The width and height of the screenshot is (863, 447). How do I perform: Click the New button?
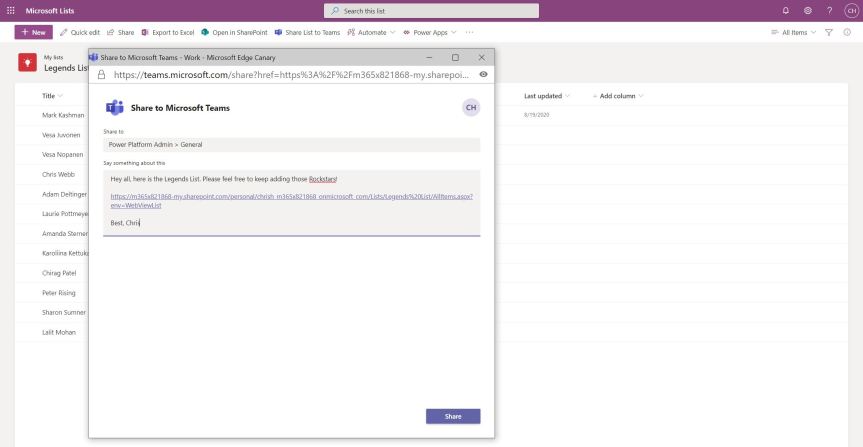coord(34,32)
